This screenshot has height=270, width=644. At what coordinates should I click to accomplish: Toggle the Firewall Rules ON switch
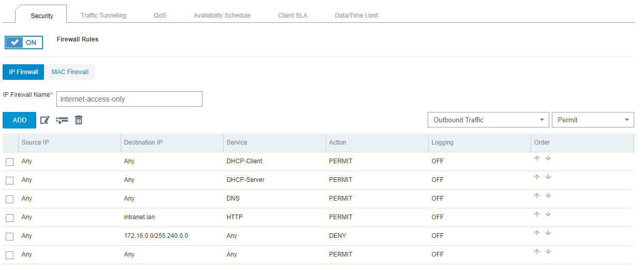24,42
